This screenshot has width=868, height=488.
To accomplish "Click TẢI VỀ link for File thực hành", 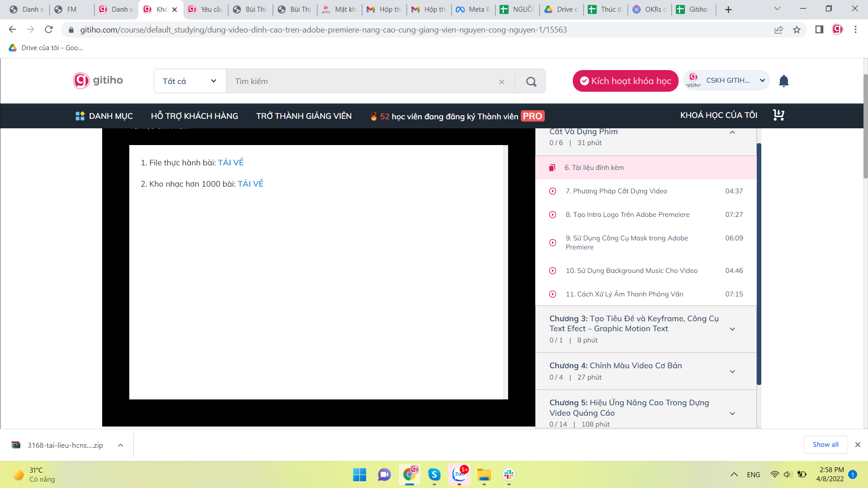I will (x=231, y=163).
